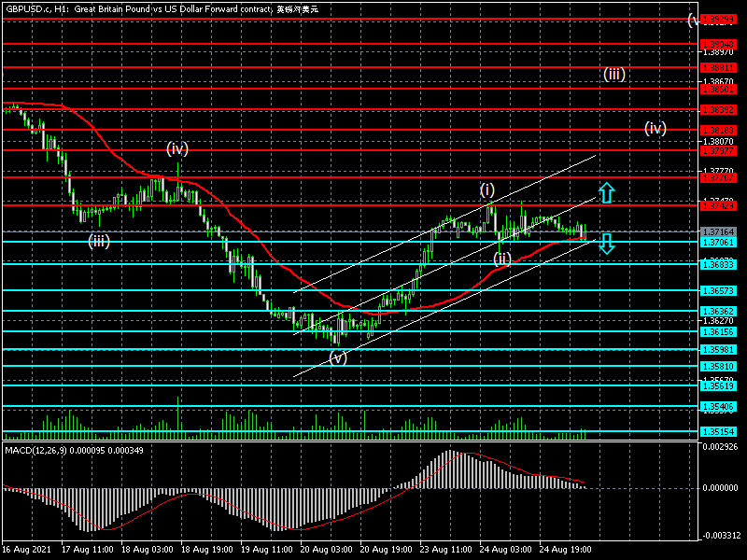Click the 1.35154 cyan price label
Image resolution: width=747 pixels, height=560 pixels.
[x=718, y=431]
